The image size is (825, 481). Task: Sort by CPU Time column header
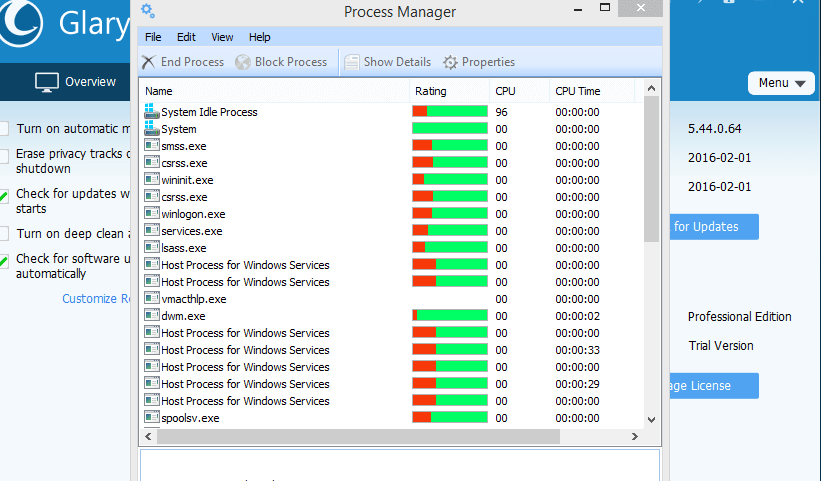[x=592, y=91]
